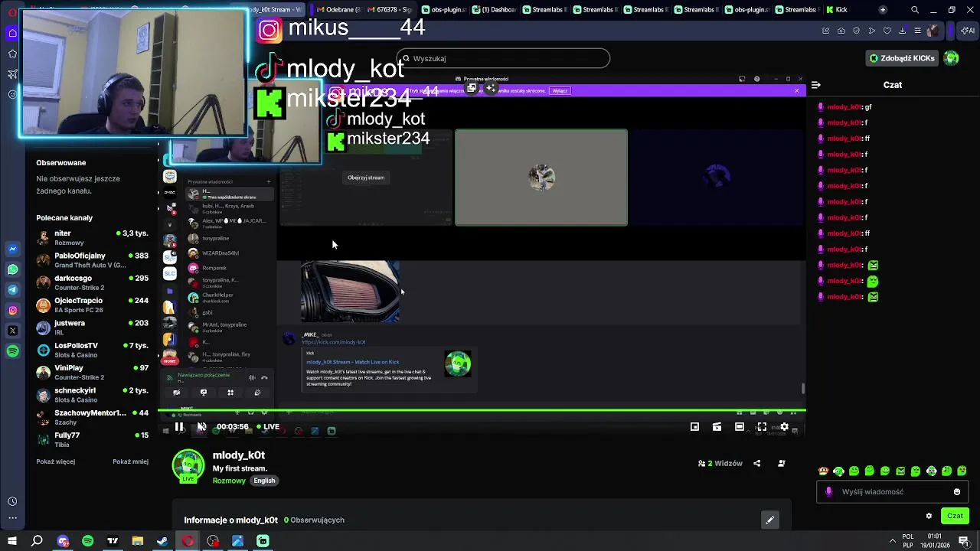Open schneckyirl channel row

point(92,395)
